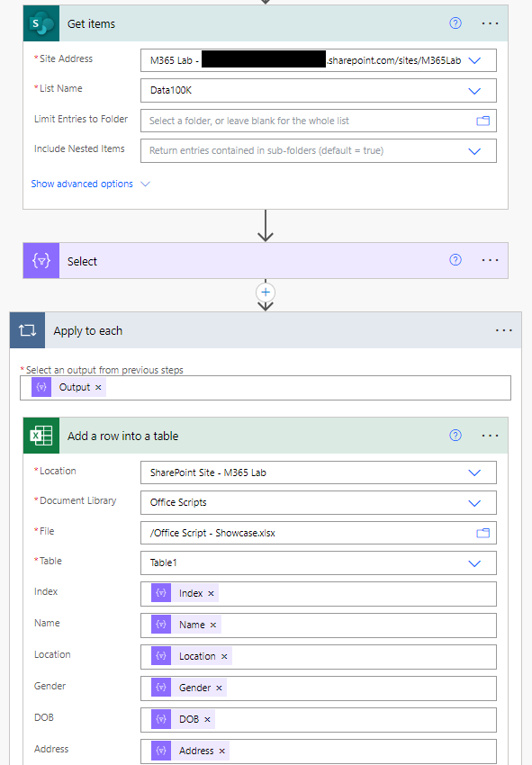Click the Apply to each loop icon
Viewport: 532px width, 765px height.
point(28,330)
